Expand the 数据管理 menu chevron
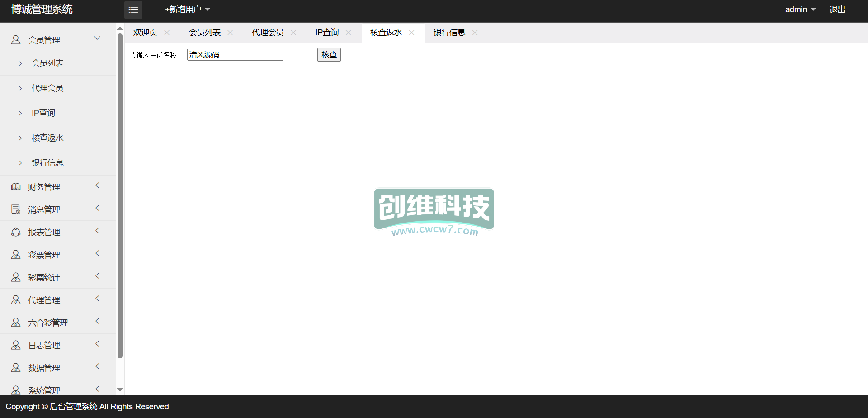Screen dimensions: 868x418 click(x=97, y=366)
